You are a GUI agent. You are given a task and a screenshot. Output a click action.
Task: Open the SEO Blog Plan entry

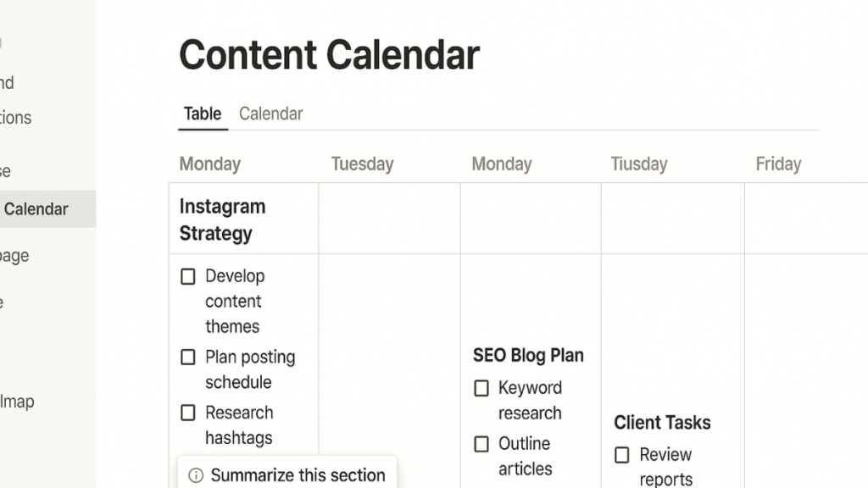point(528,355)
